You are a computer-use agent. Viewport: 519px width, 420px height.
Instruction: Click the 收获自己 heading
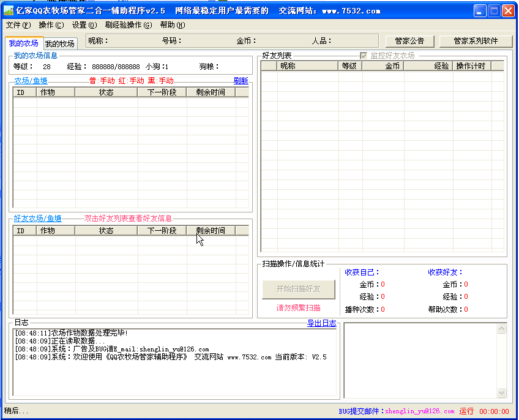point(362,272)
